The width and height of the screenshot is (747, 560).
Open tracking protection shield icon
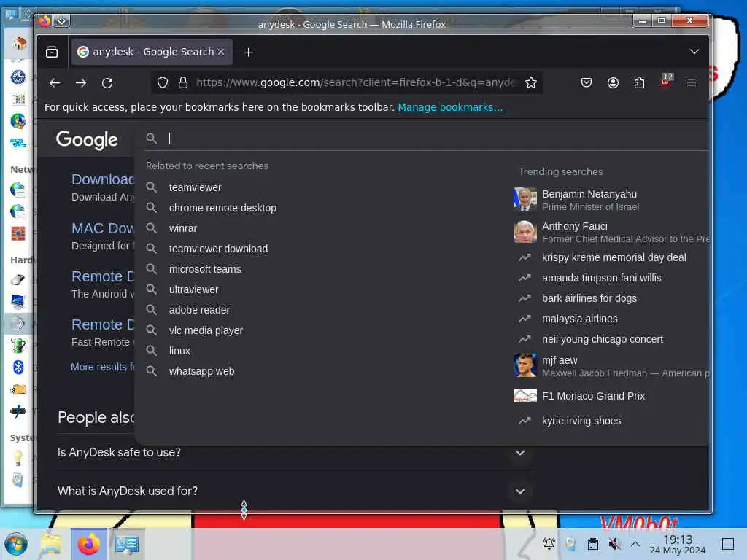163,83
